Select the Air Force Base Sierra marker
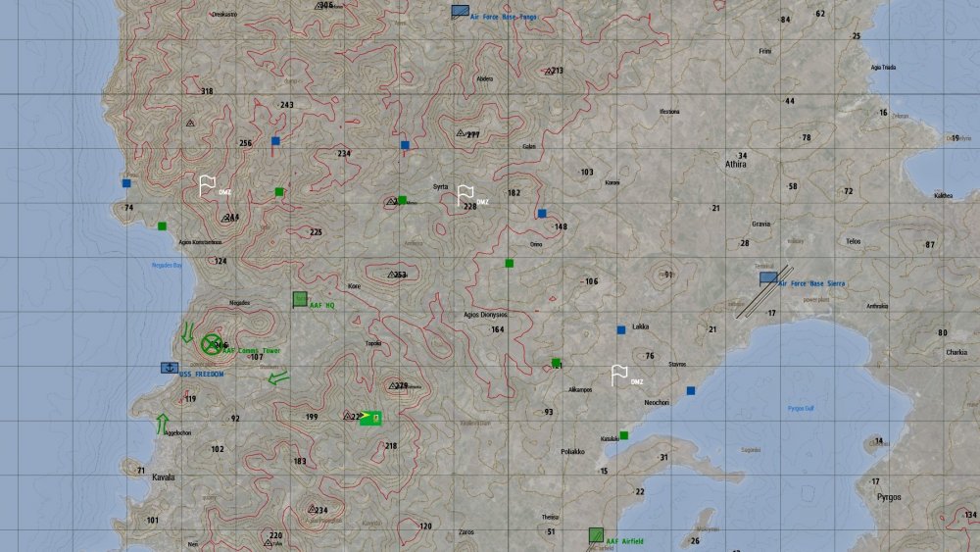This screenshot has height=552, width=980. tap(768, 278)
